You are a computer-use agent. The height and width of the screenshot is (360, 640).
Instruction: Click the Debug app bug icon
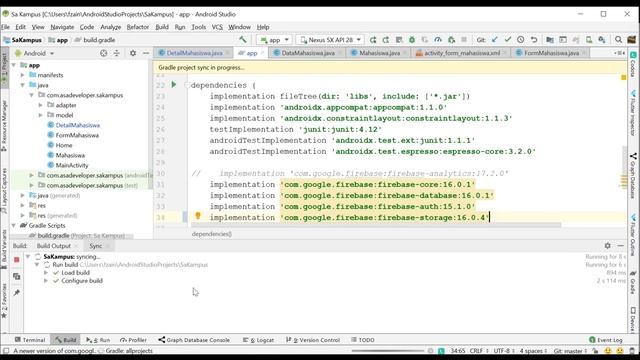[412, 40]
